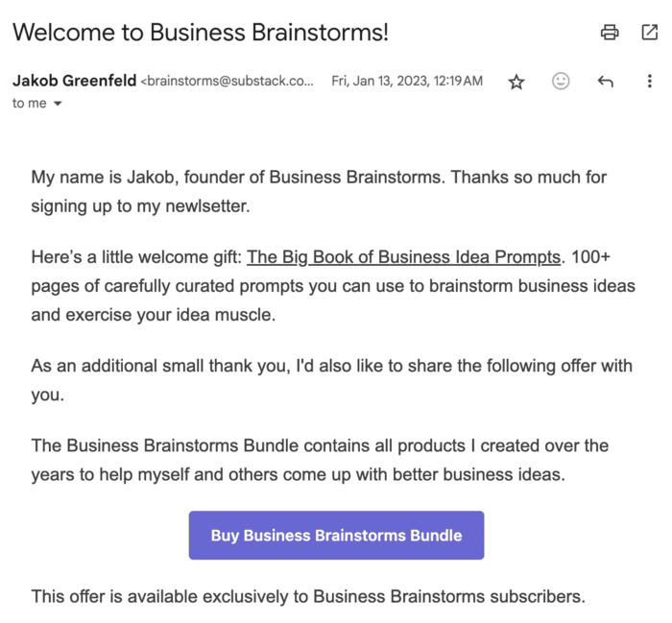Click the "pages of carefully curated prompts" line
Image resolution: width=672 pixels, height=623 pixels.
click(333, 286)
